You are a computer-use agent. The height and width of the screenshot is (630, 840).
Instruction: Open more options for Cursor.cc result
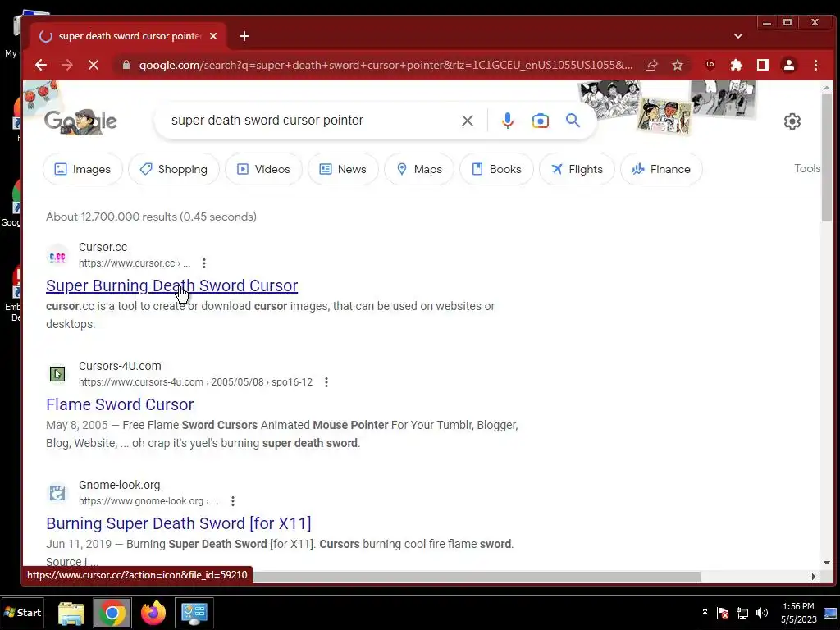(x=204, y=263)
